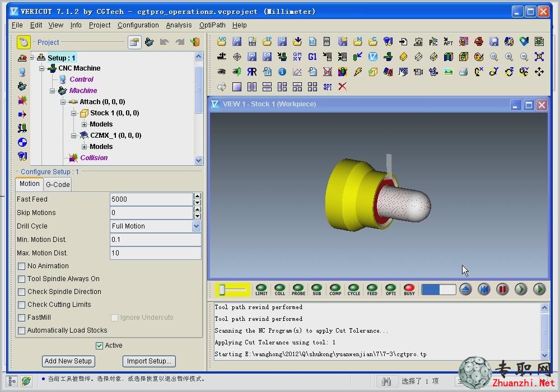This screenshot has height=392, width=560.
Task: Click the Import Setup... button
Action: pos(149,361)
